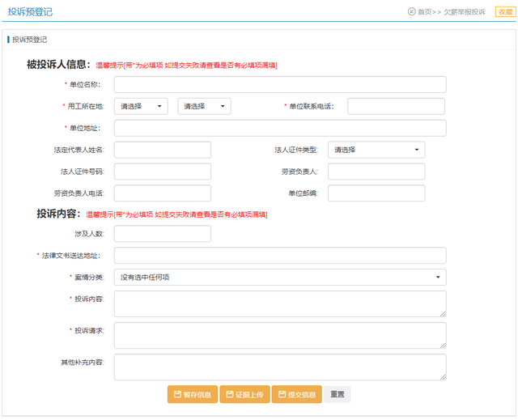
Task: Open the 欠薪举报投诉 breadcrumb link
Action: (464, 12)
